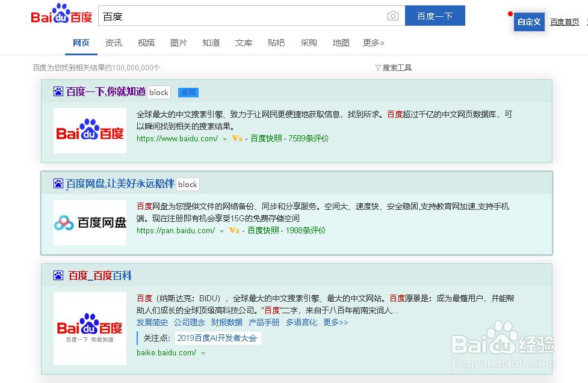The width and height of the screenshot is (588, 383).
Task: Switch to the 网页 tab
Action: (81, 43)
